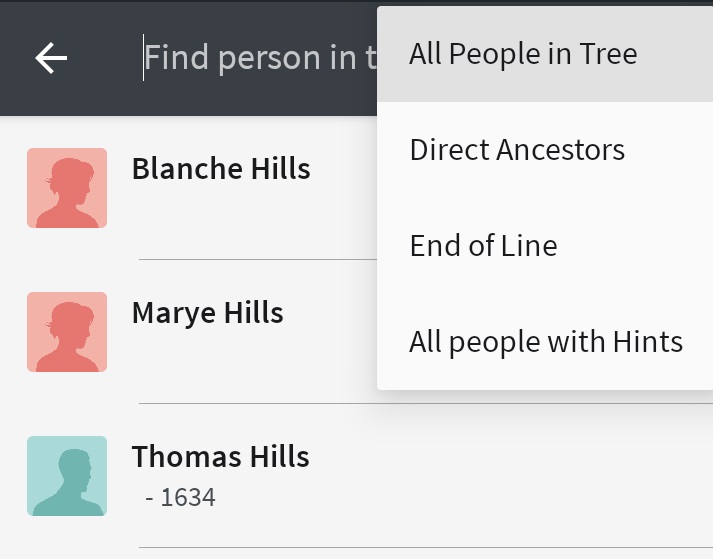Click Marye Hills' female silhouette avatar
This screenshot has width=713, height=559.
67,332
